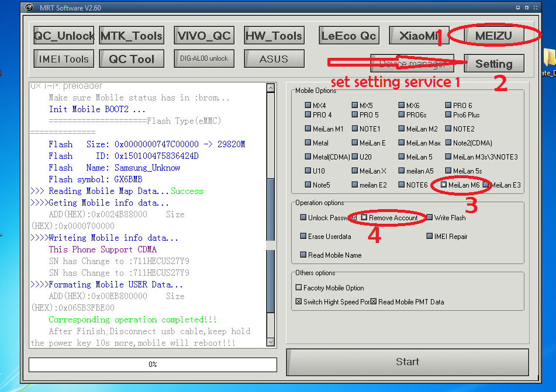Screen dimensions: 556x392
Task: Click log scrollbar down arrow
Action: 271,342
